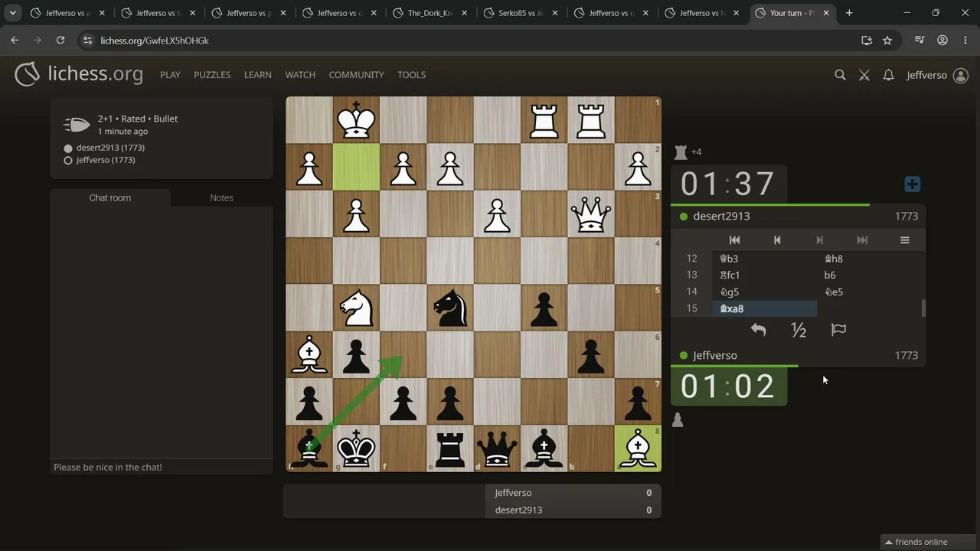Open a new browser tab
This screenshot has height=551, width=980.
click(849, 13)
